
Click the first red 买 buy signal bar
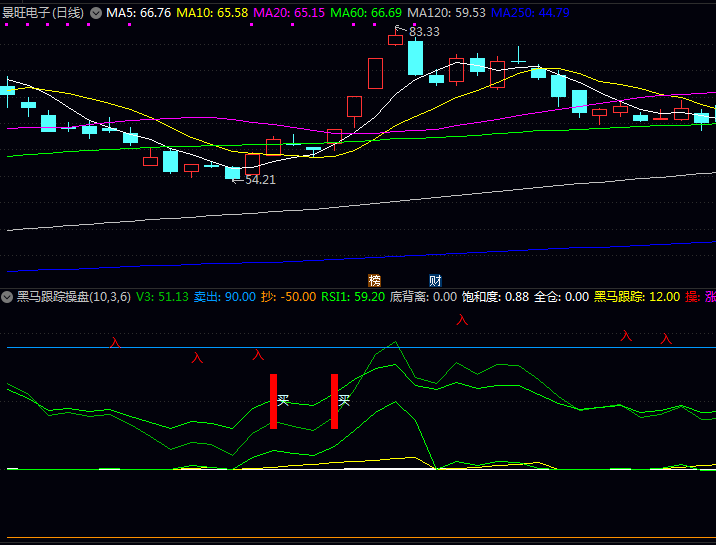tap(273, 401)
